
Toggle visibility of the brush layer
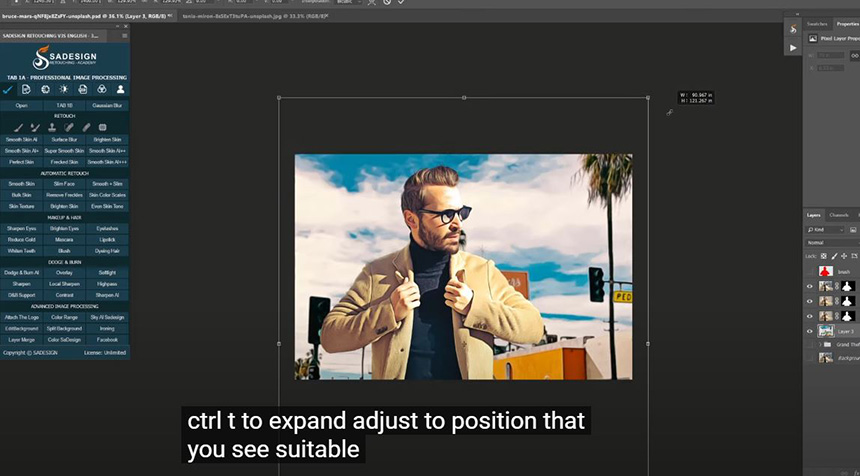click(x=810, y=271)
